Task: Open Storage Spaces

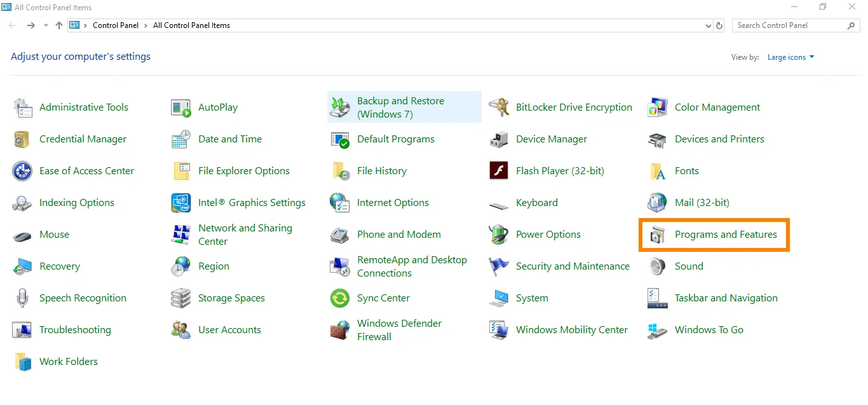Action: (218, 298)
